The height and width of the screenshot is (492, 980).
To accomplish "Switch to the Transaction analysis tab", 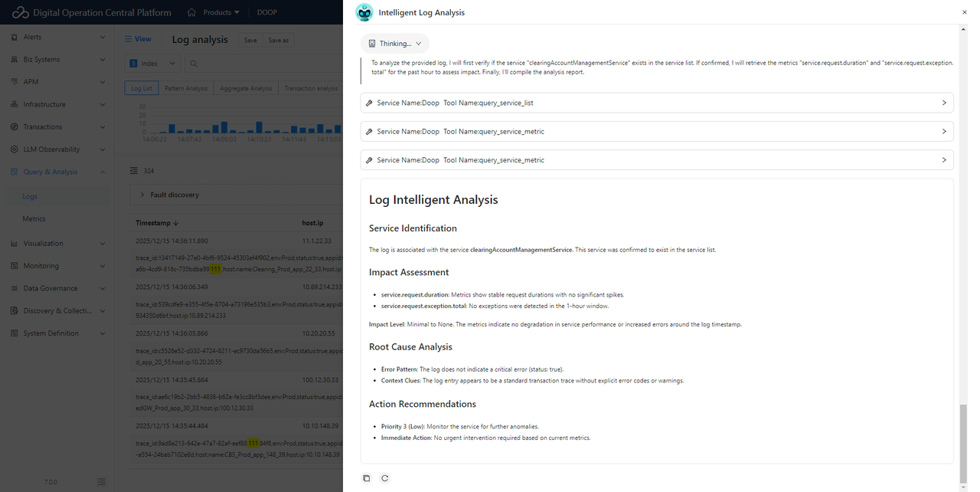I will pos(311,88).
